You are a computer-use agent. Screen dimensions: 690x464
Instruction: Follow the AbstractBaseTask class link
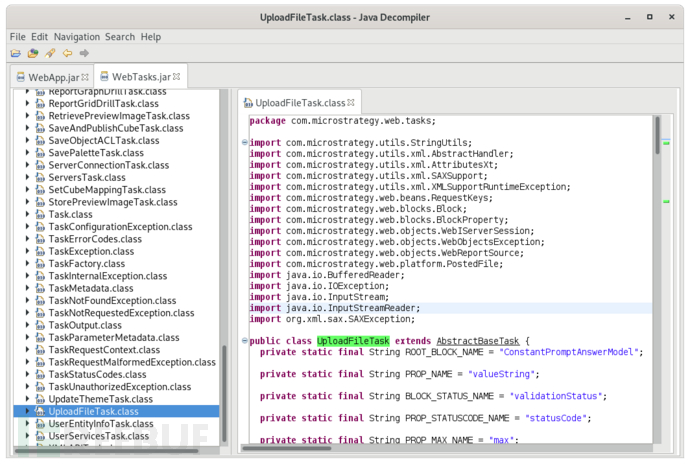point(478,341)
